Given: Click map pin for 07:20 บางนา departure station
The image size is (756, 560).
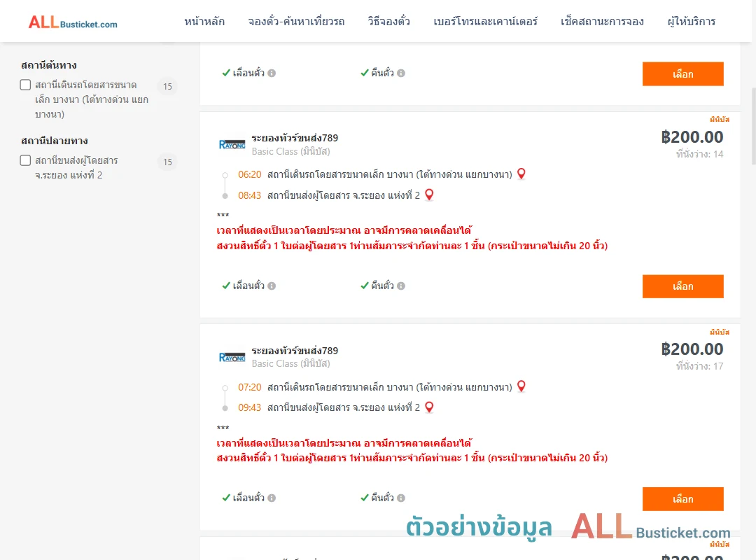Looking at the screenshot, I should click(521, 386).
